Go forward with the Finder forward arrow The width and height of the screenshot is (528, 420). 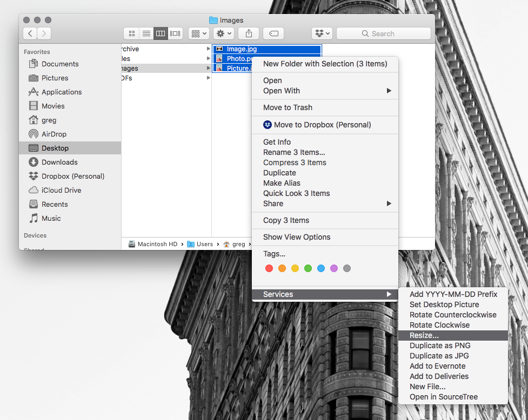(x=44, y=33)
